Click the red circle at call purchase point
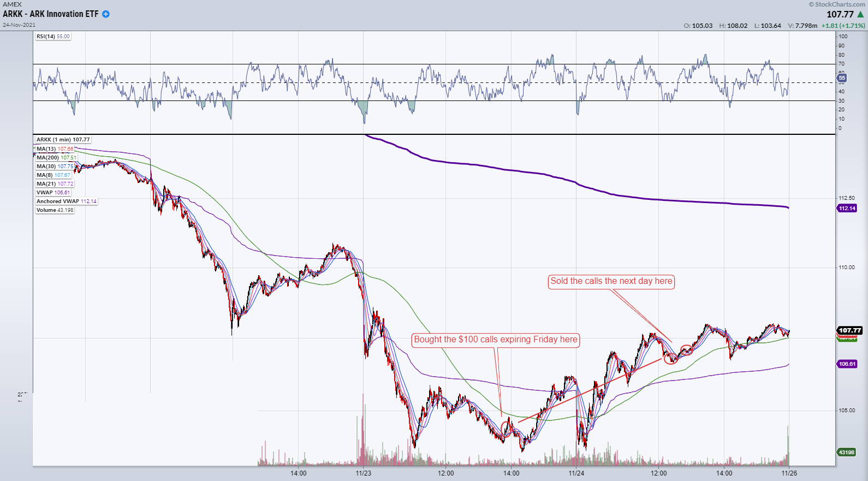The image size is (868, 481). pos(506,429)
